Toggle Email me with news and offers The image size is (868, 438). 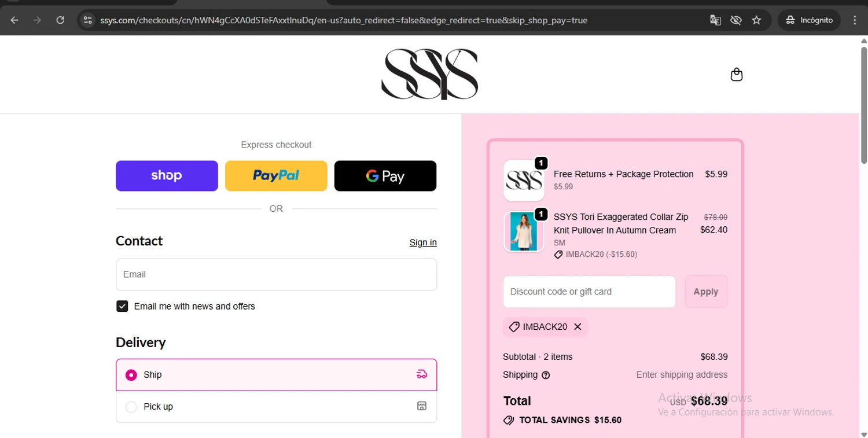122,306
